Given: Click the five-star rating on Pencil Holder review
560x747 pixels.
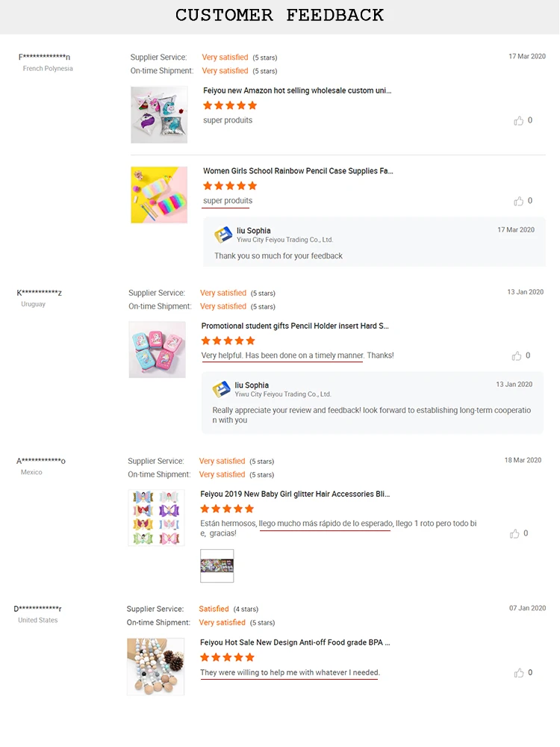Looking at the screenshot, I should pos(228,341).
